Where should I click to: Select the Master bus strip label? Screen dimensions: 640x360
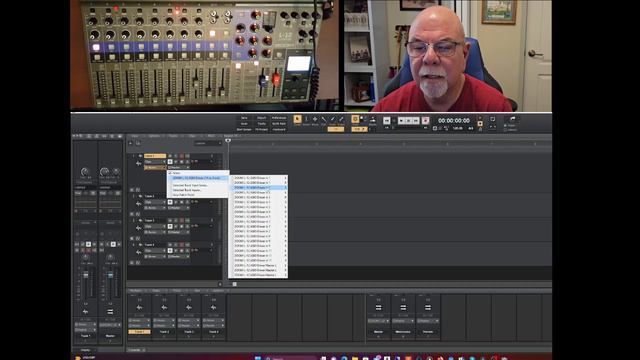click(378, 332)
